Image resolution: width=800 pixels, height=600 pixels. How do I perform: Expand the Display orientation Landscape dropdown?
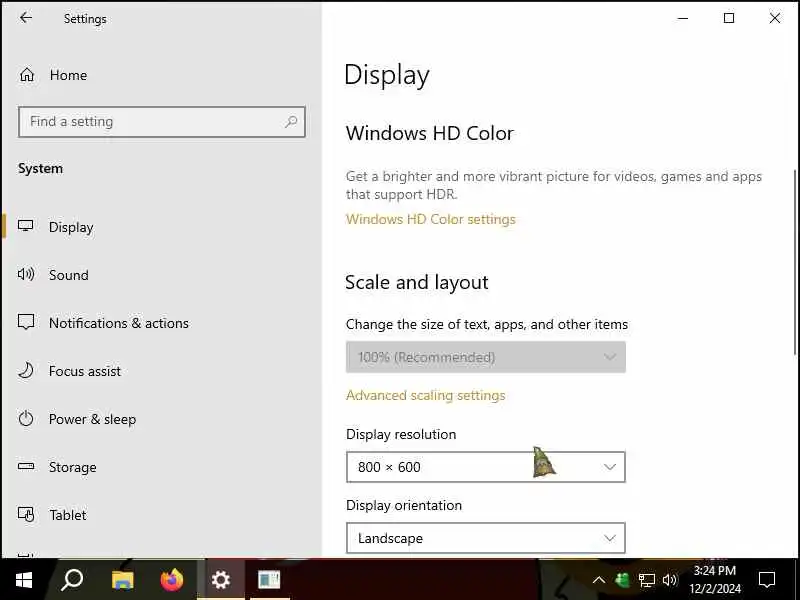click(486, 538)
